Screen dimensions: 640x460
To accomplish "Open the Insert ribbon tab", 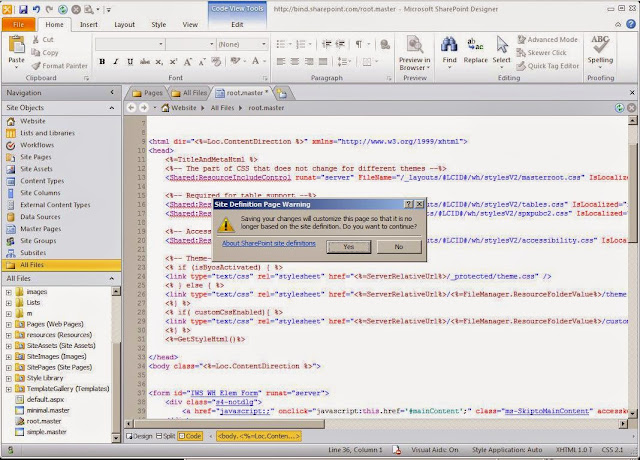I will (x=89, y=24).
